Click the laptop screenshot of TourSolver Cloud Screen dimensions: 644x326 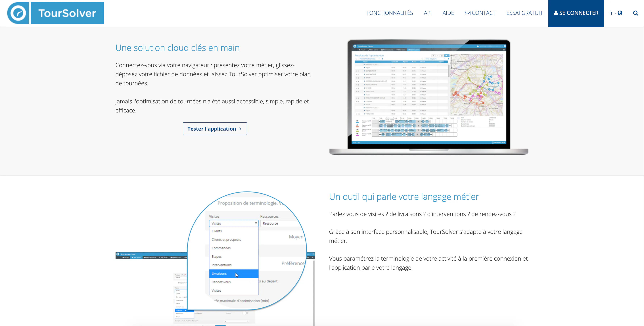[428, 97]
